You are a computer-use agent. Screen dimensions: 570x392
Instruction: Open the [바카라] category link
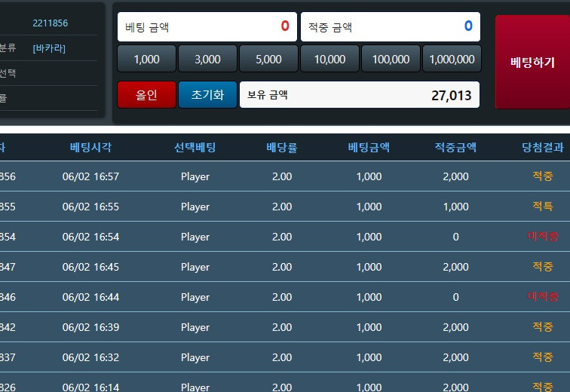(x=49, y=48)
